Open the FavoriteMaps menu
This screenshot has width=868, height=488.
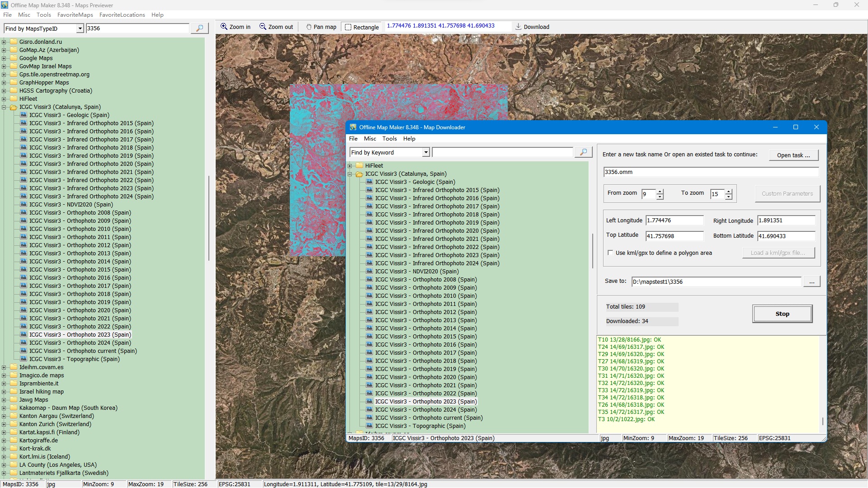click(x=75, y=14)
